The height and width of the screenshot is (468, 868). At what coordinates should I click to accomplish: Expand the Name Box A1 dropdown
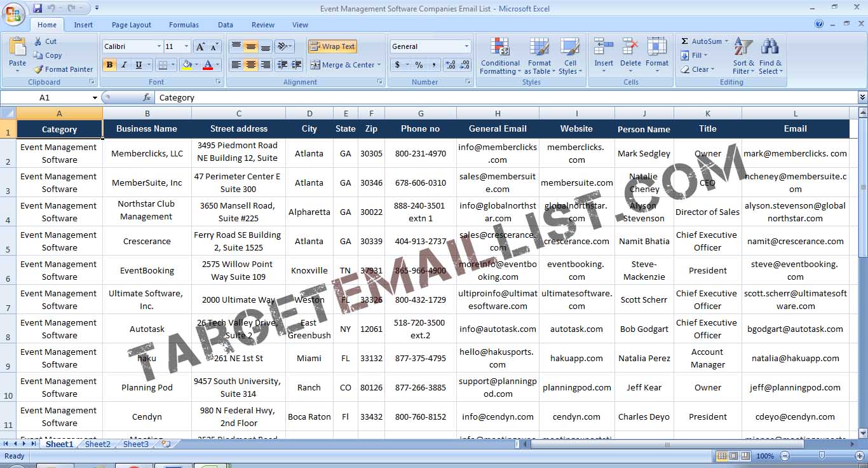point(95,97)
